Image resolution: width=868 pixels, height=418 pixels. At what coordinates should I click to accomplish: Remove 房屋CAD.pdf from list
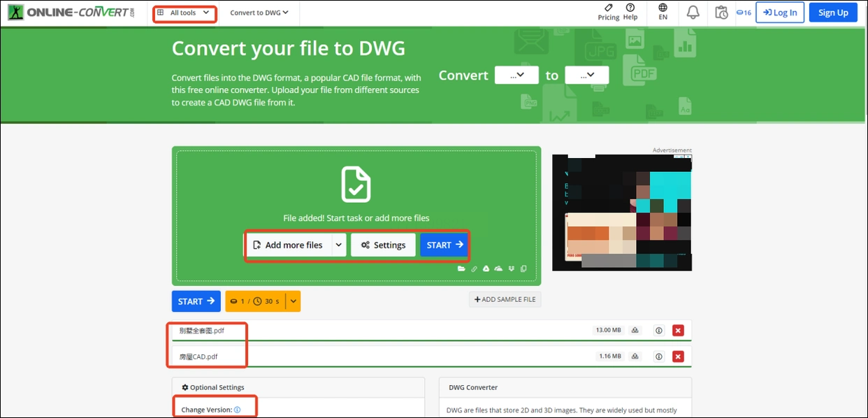(x=678, y=356)
